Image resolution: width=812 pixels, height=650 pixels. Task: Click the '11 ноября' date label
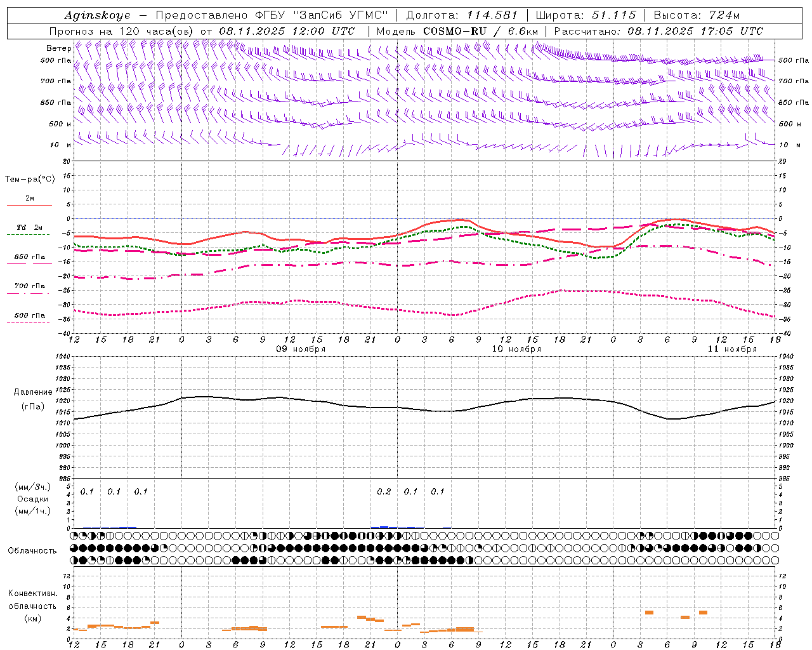pyautogui.click(x=733, y=349)
